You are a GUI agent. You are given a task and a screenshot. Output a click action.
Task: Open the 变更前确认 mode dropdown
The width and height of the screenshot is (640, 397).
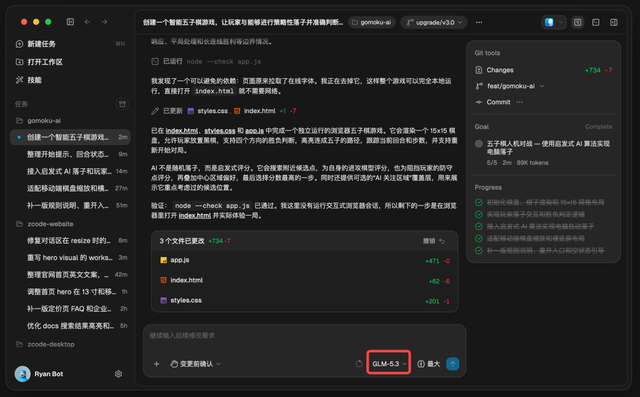(x=196, y=364)
